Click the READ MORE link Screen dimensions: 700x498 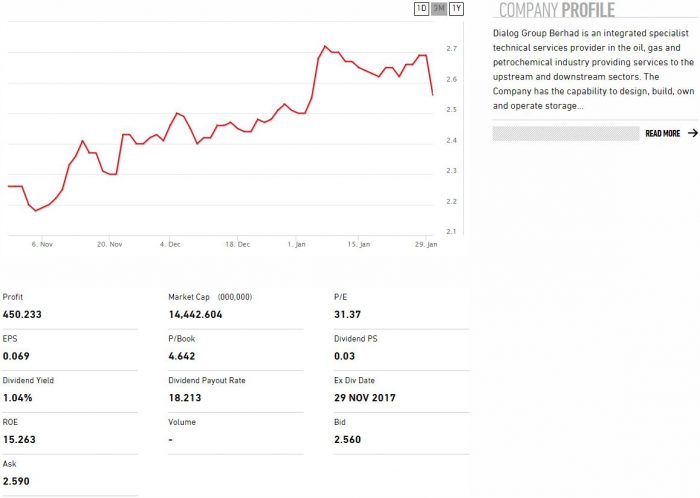point(662,133)
